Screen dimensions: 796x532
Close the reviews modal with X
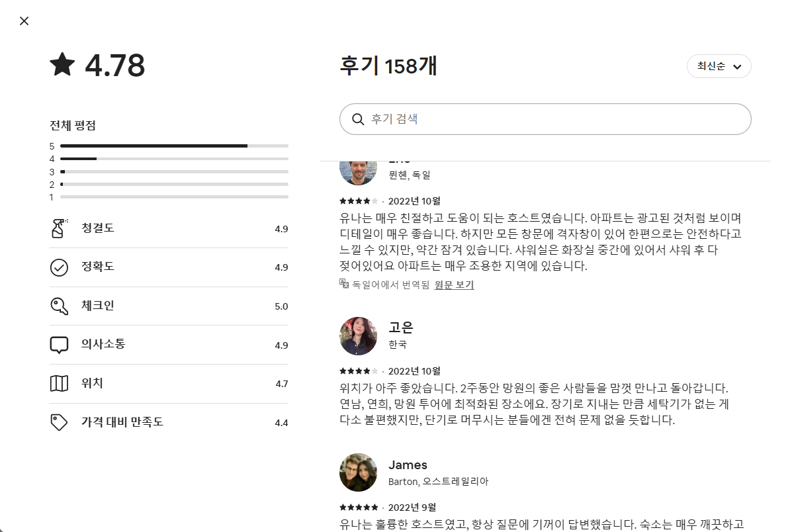coord(24,21)
